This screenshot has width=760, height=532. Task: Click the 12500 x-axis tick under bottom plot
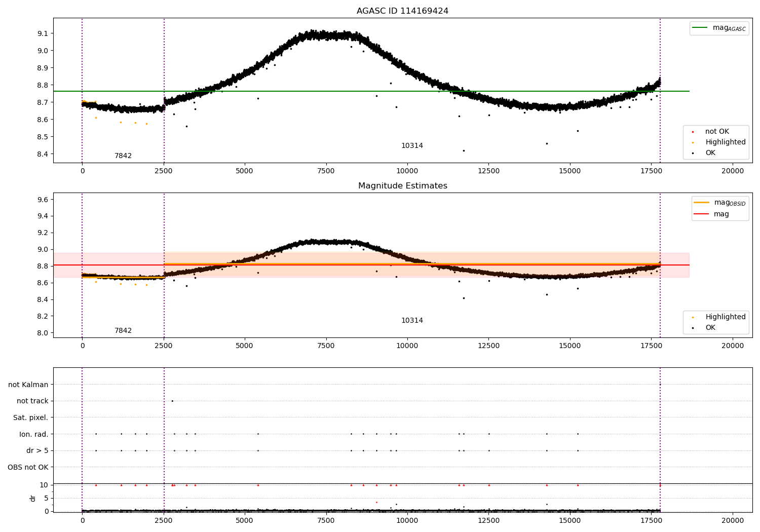point(488,519)
